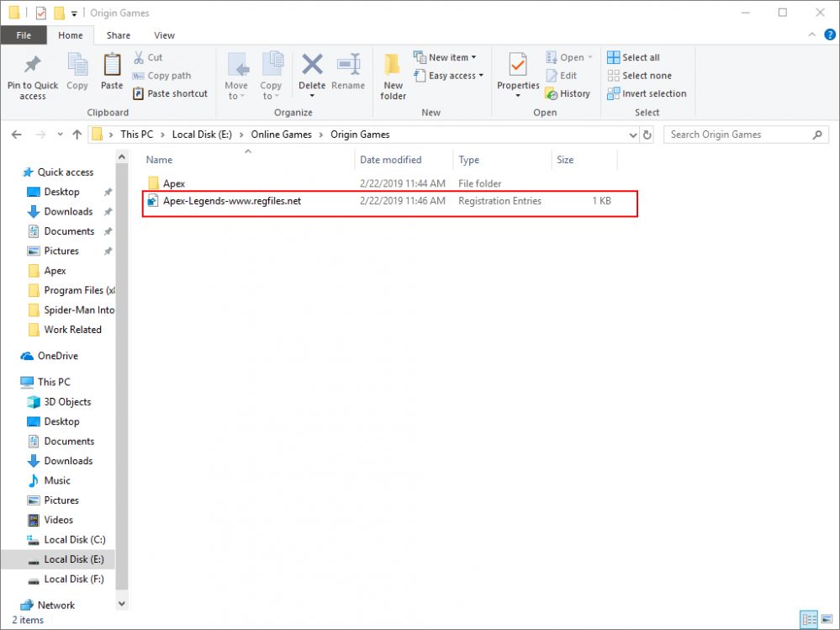This screenshot has width=840, height=630.
Task: Create a New folder from ribbon
Action: click(393, 76)
